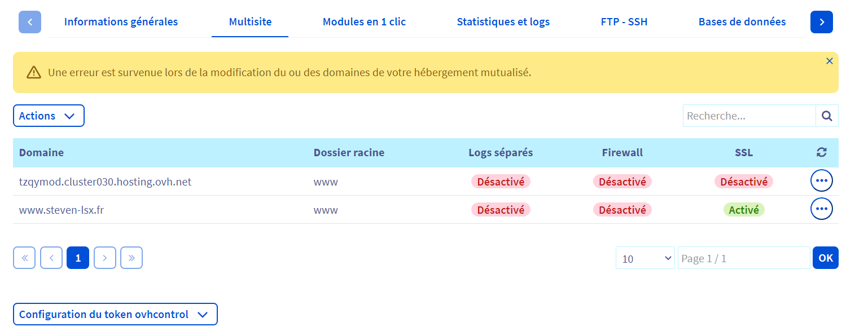868x331 pixels.
Task: Dismiss the yellow error warning banner
Action: (829, 61)
